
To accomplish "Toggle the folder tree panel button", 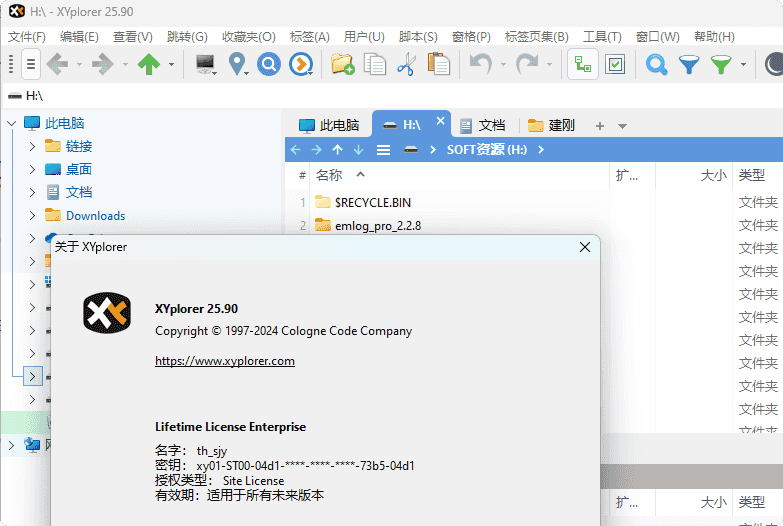I will (583, 64).
